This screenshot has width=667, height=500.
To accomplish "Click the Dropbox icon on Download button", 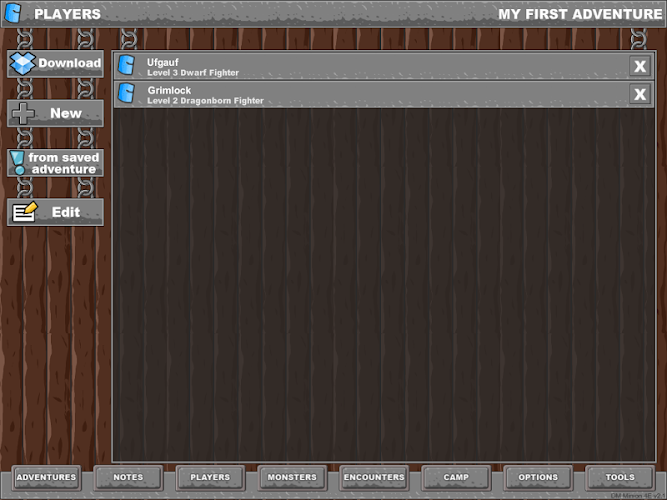I will pos(23,63).
